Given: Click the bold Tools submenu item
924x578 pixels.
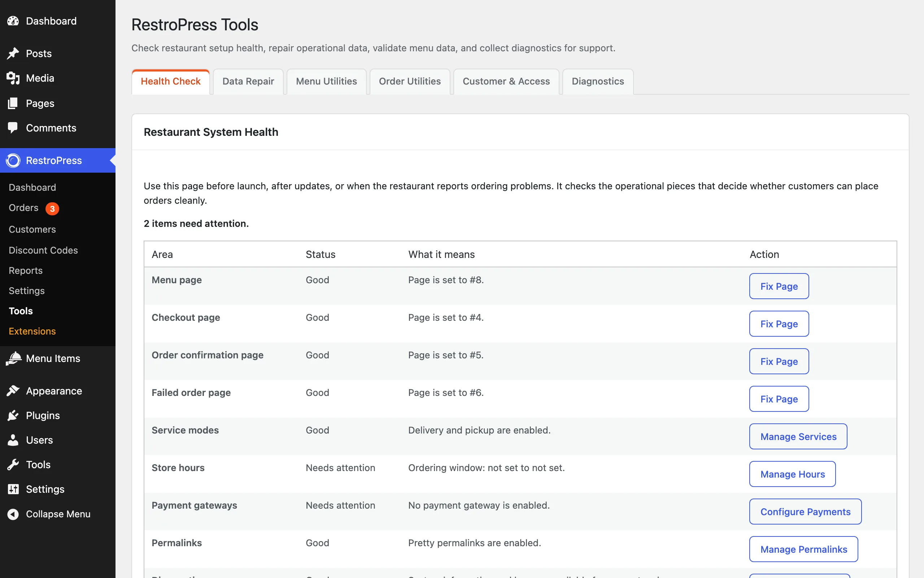Looking at the screenshot, I should pyautogui.click(x=21, y=311).
